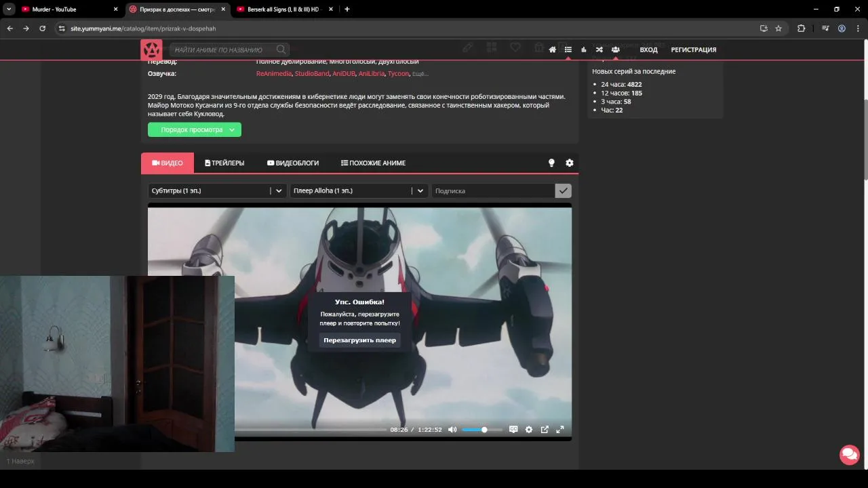868x488 pixels.
Task: Go forward in browser history
Action: pos(26,28)
